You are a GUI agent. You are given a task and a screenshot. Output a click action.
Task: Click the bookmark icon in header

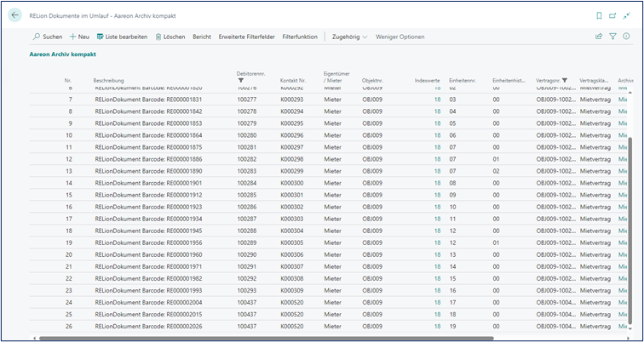[599, 14]
